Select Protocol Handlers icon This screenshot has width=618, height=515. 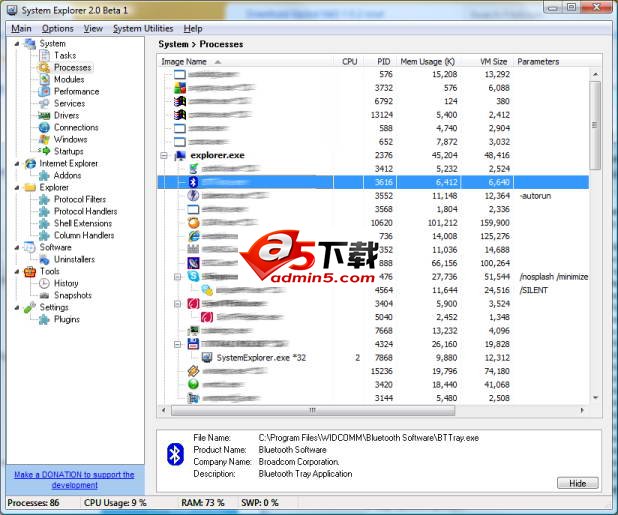point(44,212)
